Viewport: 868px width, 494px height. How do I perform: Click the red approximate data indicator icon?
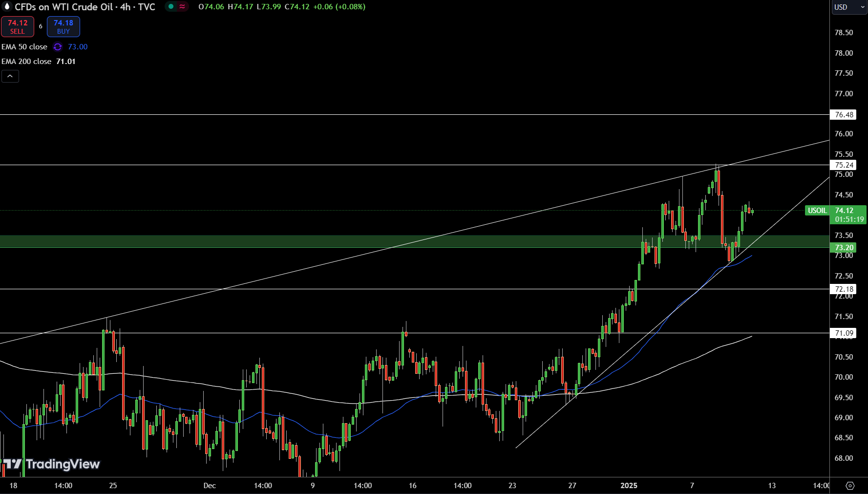click(x=182, y=7)
